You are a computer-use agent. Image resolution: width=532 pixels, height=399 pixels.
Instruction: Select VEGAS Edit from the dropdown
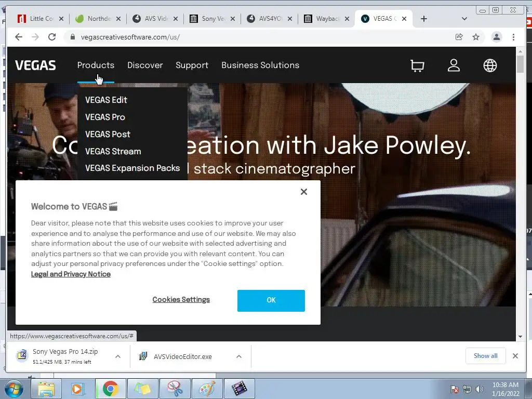[106, 100]
